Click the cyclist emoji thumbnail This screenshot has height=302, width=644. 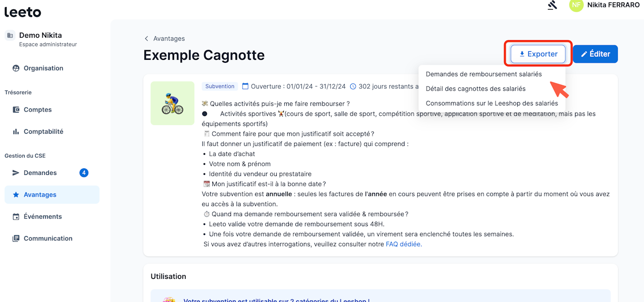coord(173,103)
